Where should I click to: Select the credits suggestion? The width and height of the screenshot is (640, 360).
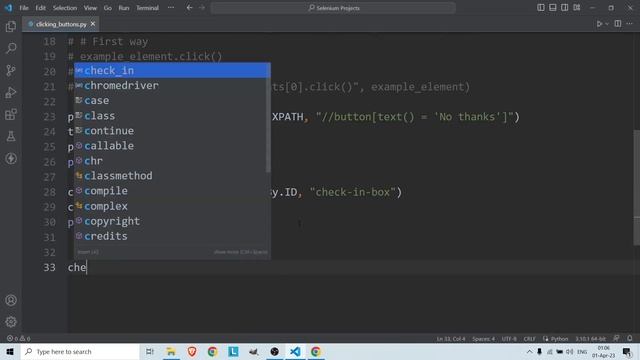170,236
